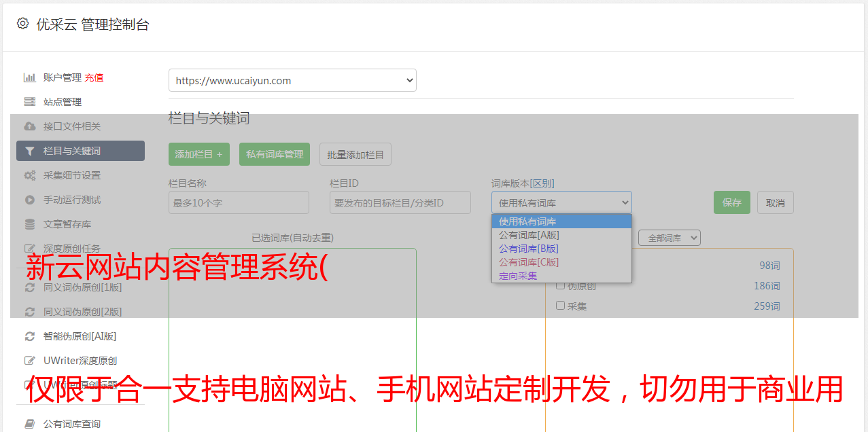Open 账户管理 via its bar chart icon

click(x=29, y=77)
